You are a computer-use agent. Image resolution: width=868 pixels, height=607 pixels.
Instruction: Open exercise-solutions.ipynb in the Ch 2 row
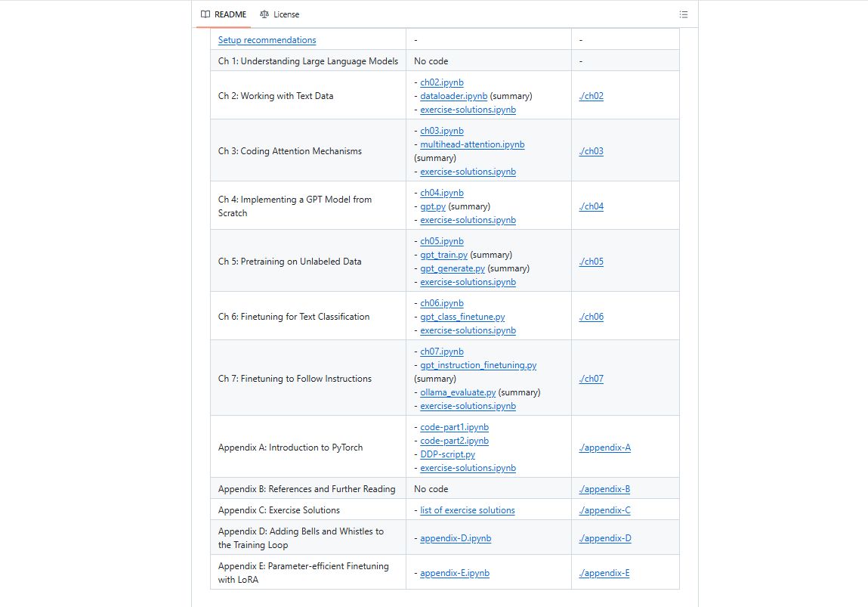(468, 110)
